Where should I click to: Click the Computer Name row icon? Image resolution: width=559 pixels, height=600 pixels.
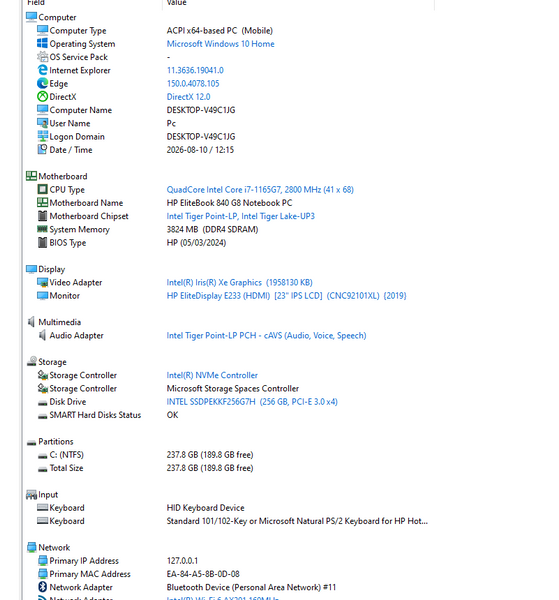pyautogui.click(x=42, y=110)
